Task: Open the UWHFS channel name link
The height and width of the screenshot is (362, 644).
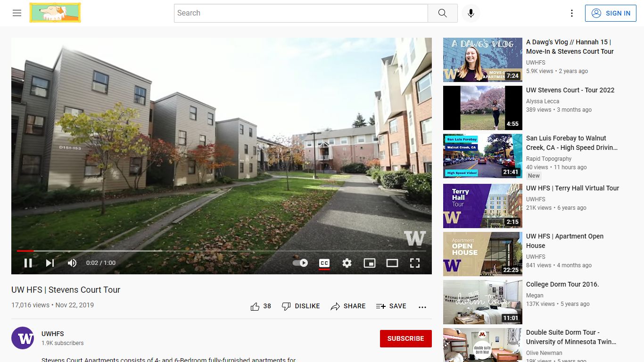Action: [53, 334]
